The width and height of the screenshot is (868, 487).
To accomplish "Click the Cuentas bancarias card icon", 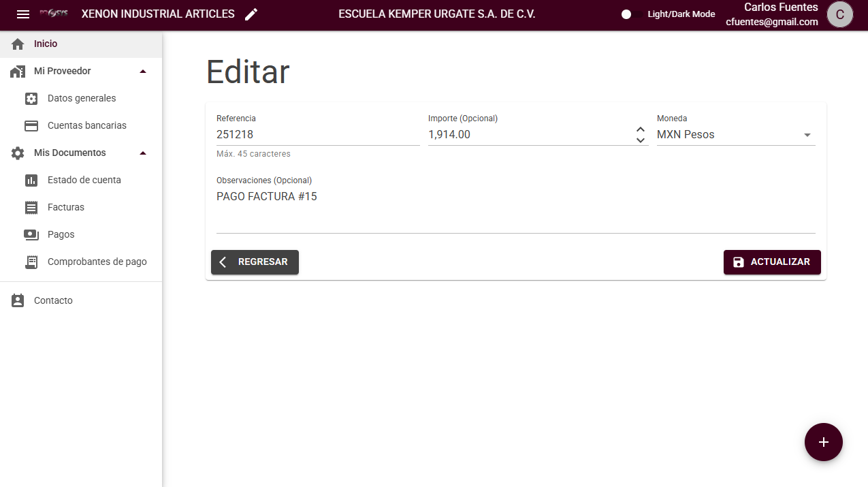I will pyautogui.click(x=31, y=126).
